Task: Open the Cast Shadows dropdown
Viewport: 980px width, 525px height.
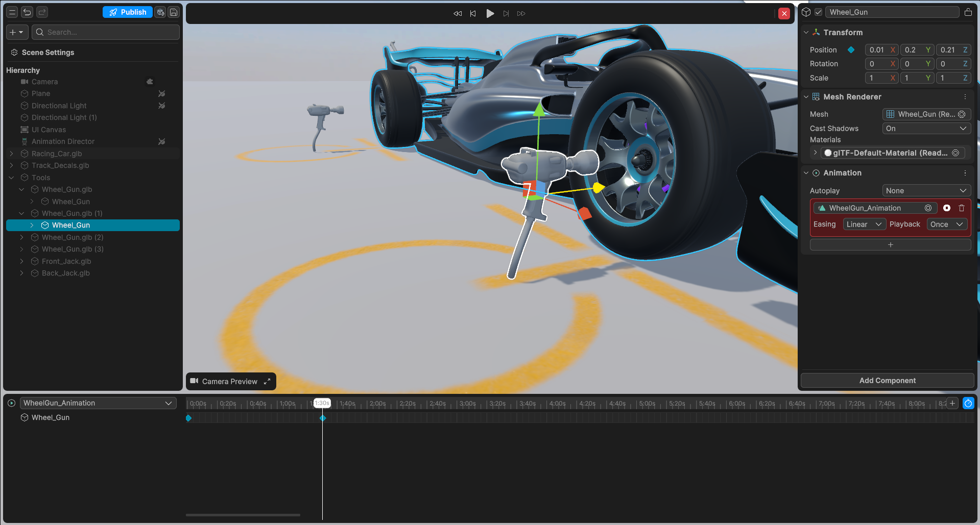Action: pos(926,129)
